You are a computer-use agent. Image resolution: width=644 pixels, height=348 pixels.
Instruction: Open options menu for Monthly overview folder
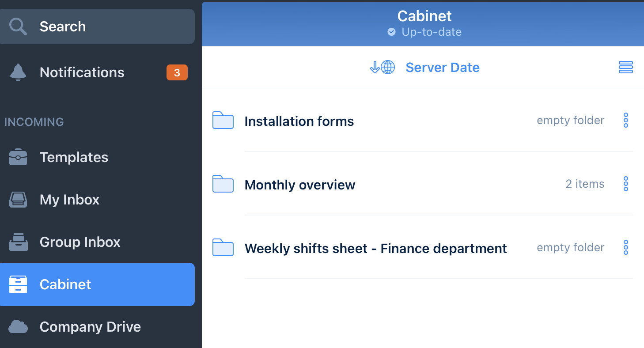pos(626,184)
